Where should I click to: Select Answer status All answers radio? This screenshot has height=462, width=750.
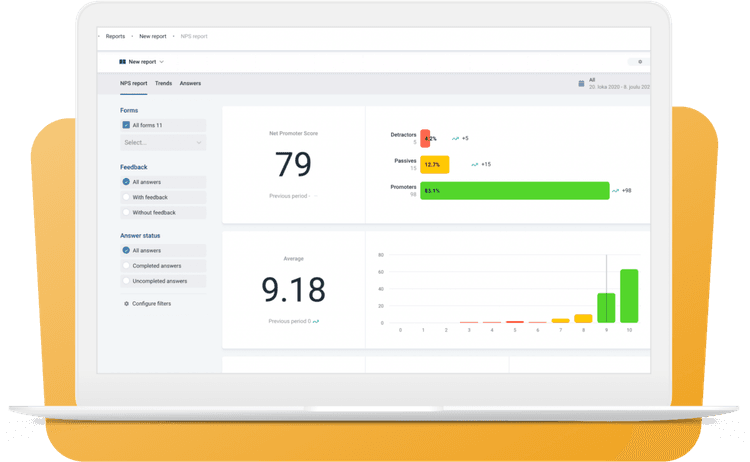click(x=126, y=251)
